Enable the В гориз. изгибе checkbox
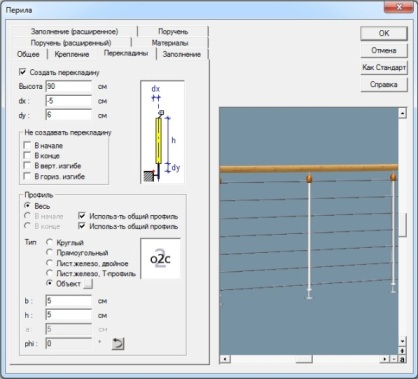Screen dimensions: 418x379 [x=27, y=176]
